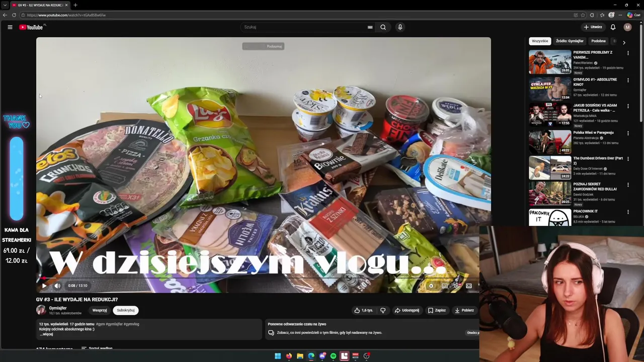Open Sortuj według comment sorting
This screenshot has width=644, height=362.
(x=97, y=348)
